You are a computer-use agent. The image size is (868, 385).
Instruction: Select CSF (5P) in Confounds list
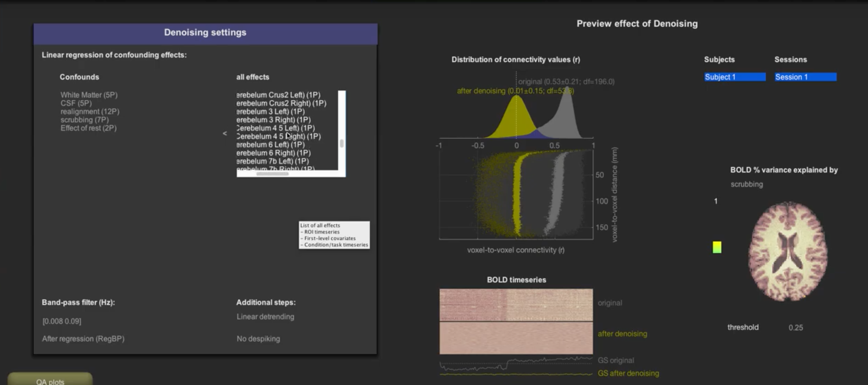click(x=76, y=103)
